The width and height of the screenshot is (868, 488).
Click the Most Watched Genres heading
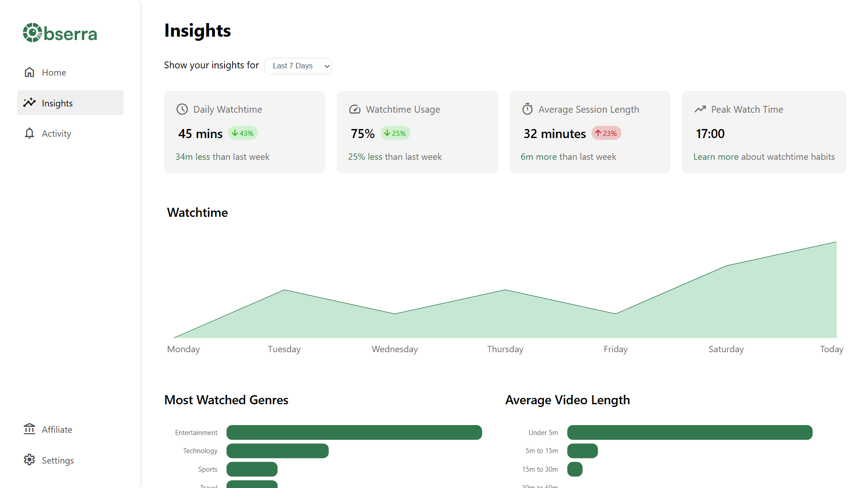[x=226, y=400]
